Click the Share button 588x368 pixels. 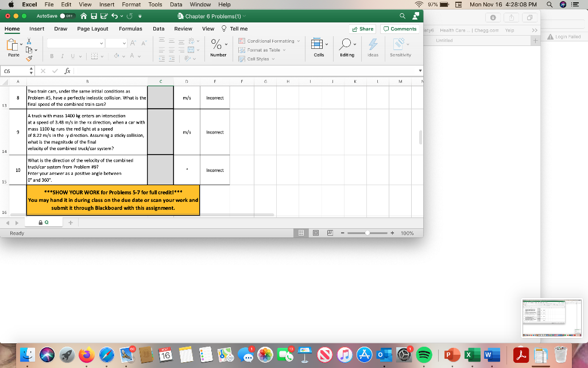pos(363,28)
